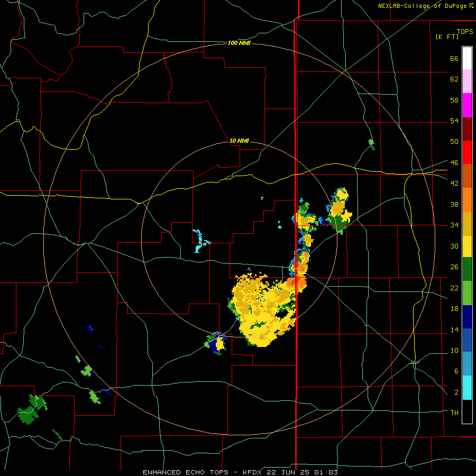
Task: Click the TOPS legend title
Action: 465,32
